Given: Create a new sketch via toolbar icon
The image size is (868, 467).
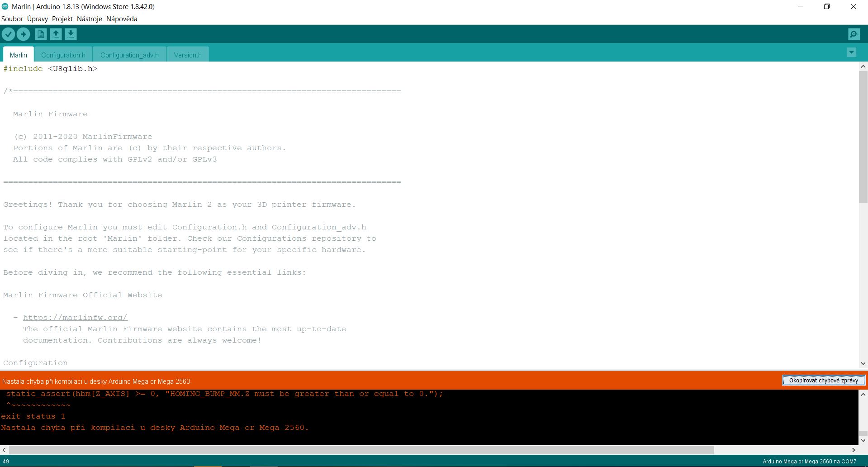Looking at the screenshot, I should coord(41,34).
